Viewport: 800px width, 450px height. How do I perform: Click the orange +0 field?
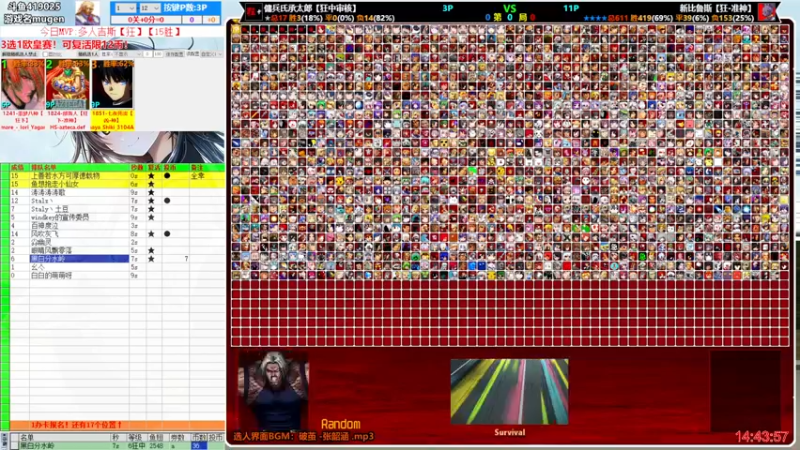[x=211, y=19]
